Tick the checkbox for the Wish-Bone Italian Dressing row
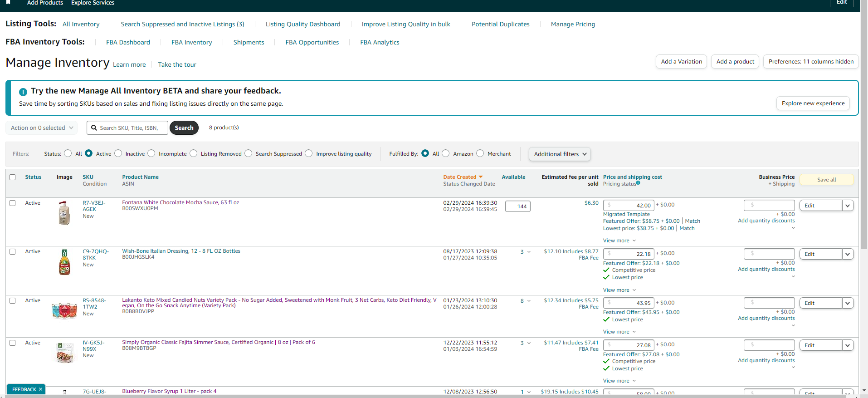The width and height of the screenshot is (868, 398). click(13, 252)
